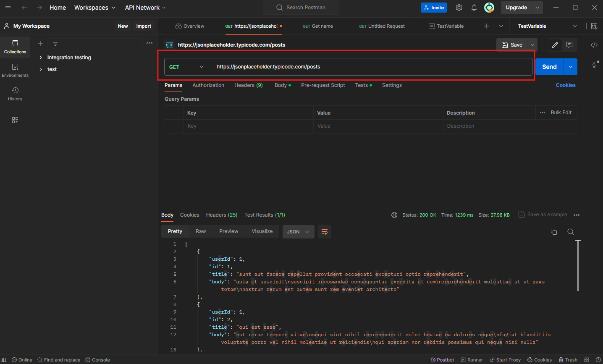Click the Import button
Viewport: 603px width, 364px height.
pyautogui.click(x=144, y=26)
